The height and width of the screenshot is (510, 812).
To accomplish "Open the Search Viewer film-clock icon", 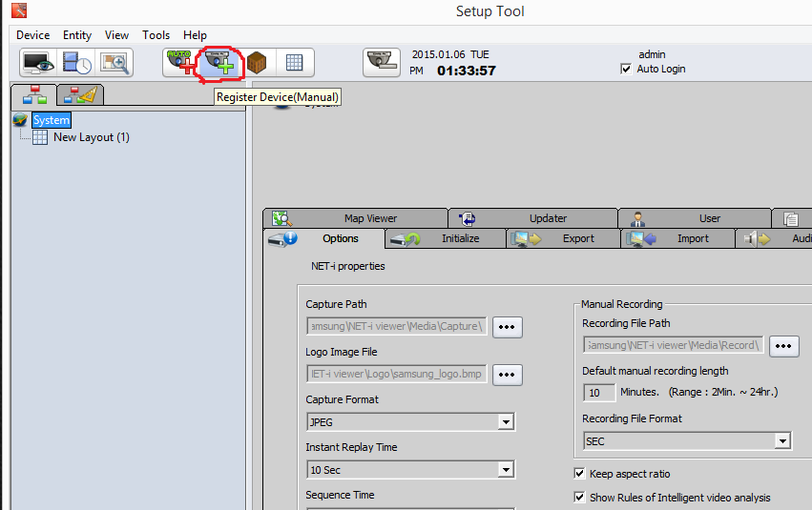I will coord(76,63).
